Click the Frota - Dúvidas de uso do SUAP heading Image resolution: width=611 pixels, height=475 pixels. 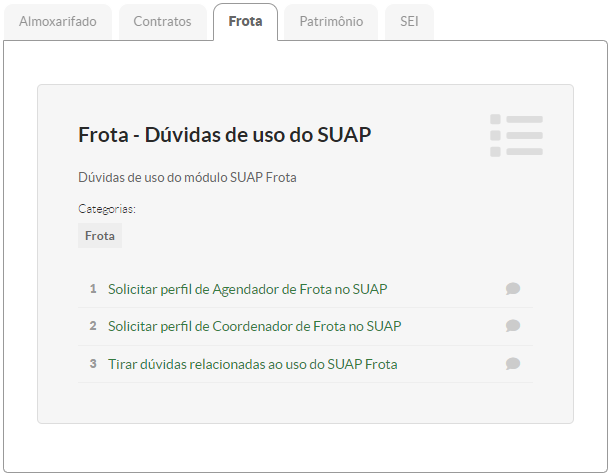(224, 135)
